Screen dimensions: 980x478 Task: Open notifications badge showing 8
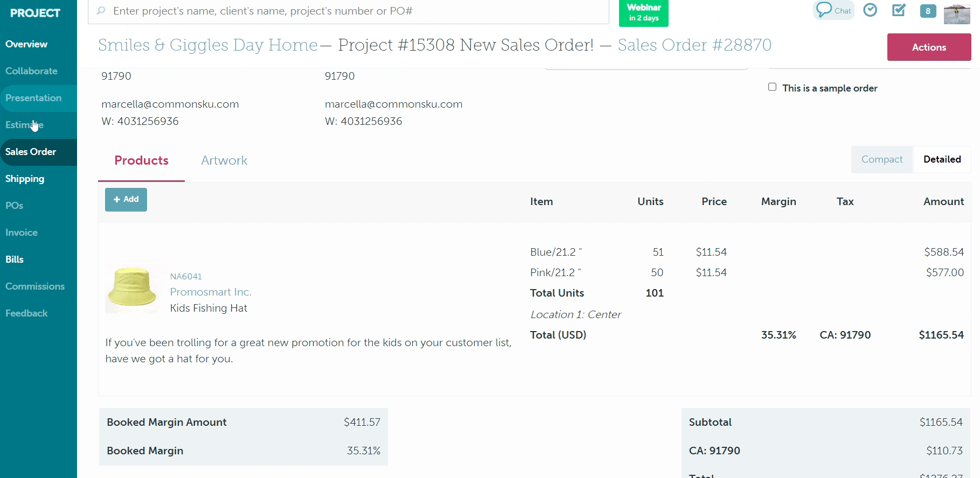pyautogui.click(x=928, y=11)
